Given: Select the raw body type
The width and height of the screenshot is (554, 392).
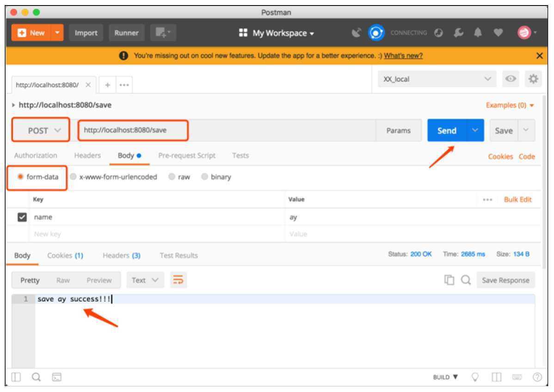Looking at the screenshot, I should click(x=172, y=177).
